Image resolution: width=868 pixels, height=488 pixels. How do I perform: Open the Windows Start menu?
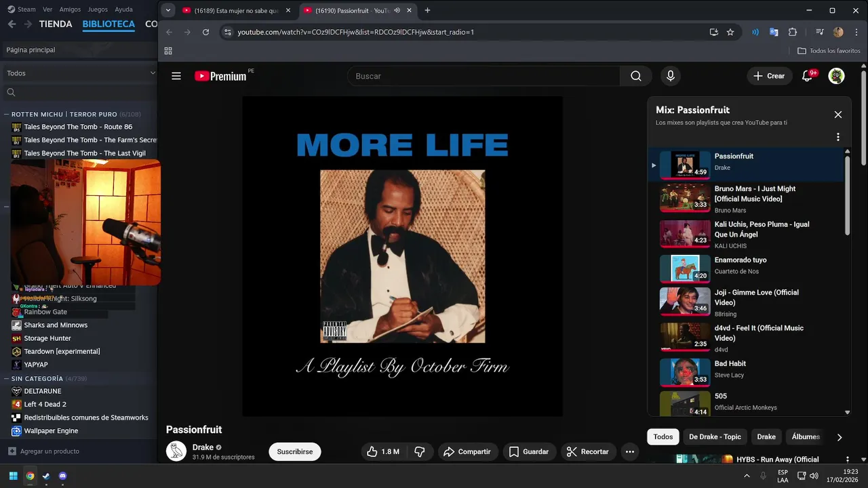[x=13, y=476]
